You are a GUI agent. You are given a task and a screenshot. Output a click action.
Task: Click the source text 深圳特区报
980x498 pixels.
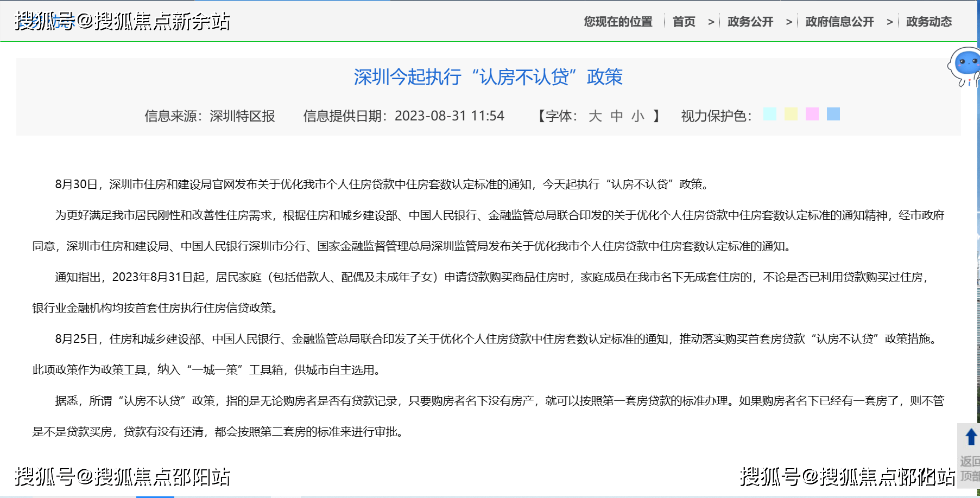pos(242,116)
